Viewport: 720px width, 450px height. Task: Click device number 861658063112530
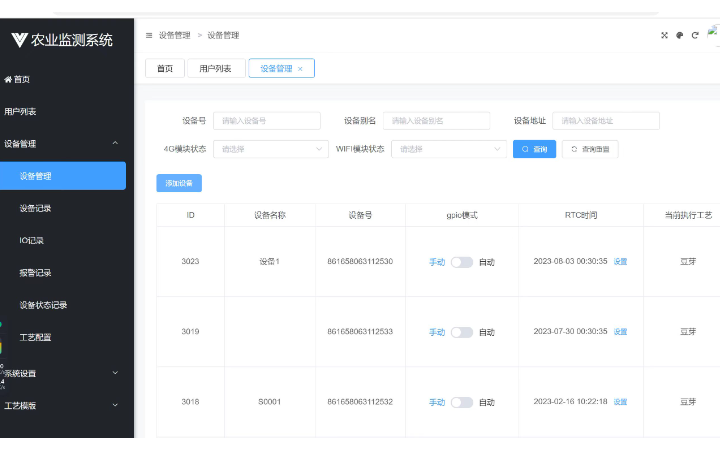pos(360,261)
